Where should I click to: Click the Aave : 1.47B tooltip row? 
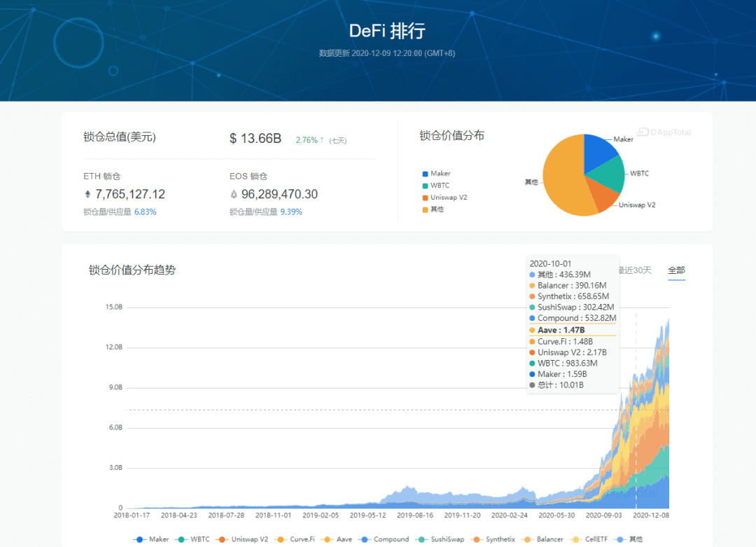click(573, 330)
